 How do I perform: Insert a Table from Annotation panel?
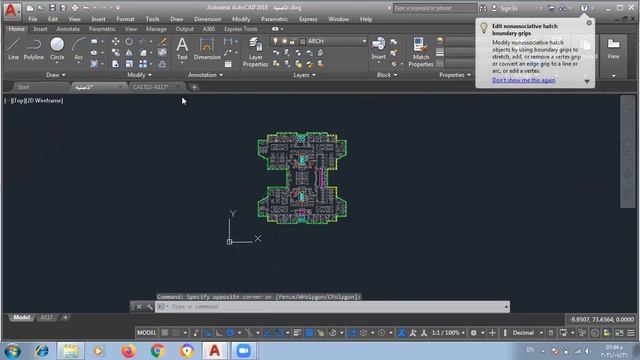pyautogui.click(x=228, y=64)
